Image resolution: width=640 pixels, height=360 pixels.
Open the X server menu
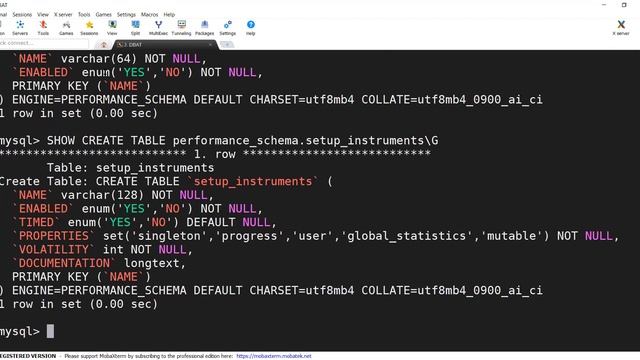pos(63,14)
